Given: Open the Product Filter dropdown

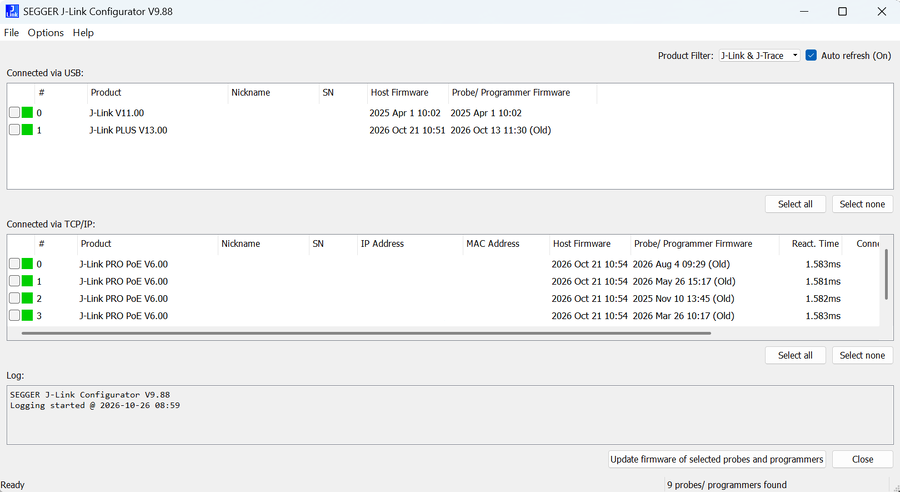Looking at the screenshot, I should 759,55.
